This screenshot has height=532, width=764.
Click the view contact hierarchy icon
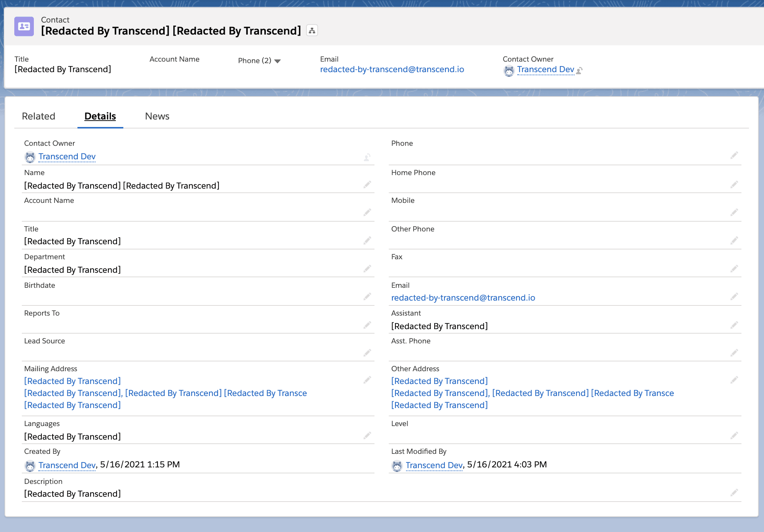click(x=312, y=30)
